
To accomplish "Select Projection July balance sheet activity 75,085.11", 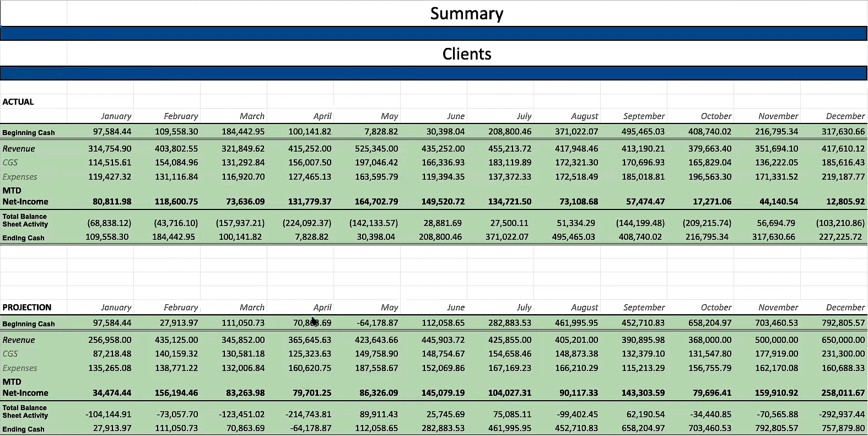I will click(x=512, y=415).
